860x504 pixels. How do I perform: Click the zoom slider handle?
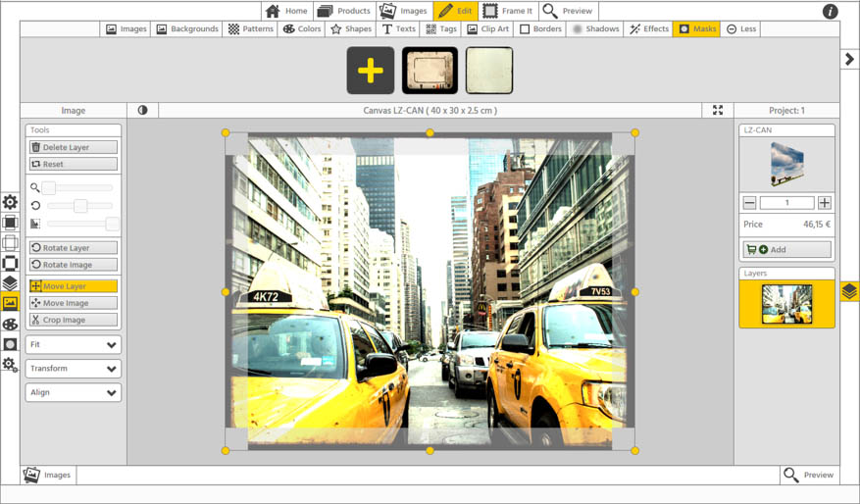click(x=49, y=188)
